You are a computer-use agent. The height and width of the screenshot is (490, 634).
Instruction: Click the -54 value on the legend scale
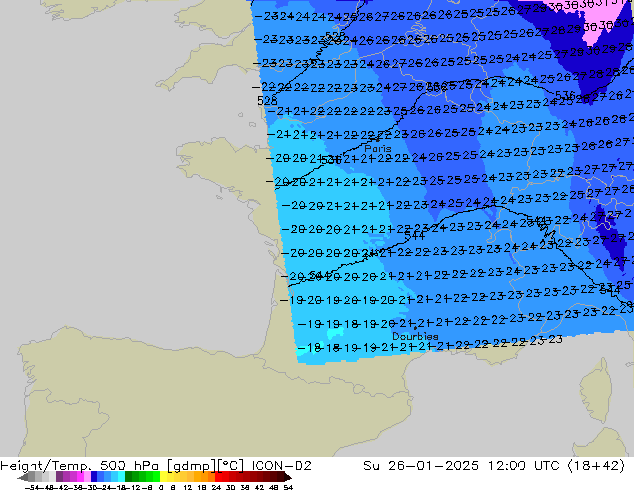point(31,488)
